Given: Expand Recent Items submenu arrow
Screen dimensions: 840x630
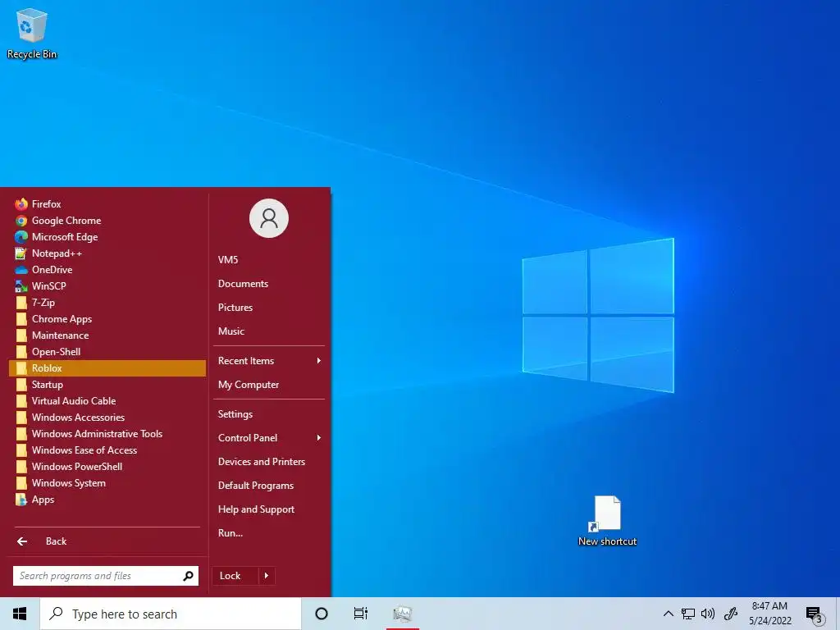Looking at the screenshot, I should (x=319, y=361).
